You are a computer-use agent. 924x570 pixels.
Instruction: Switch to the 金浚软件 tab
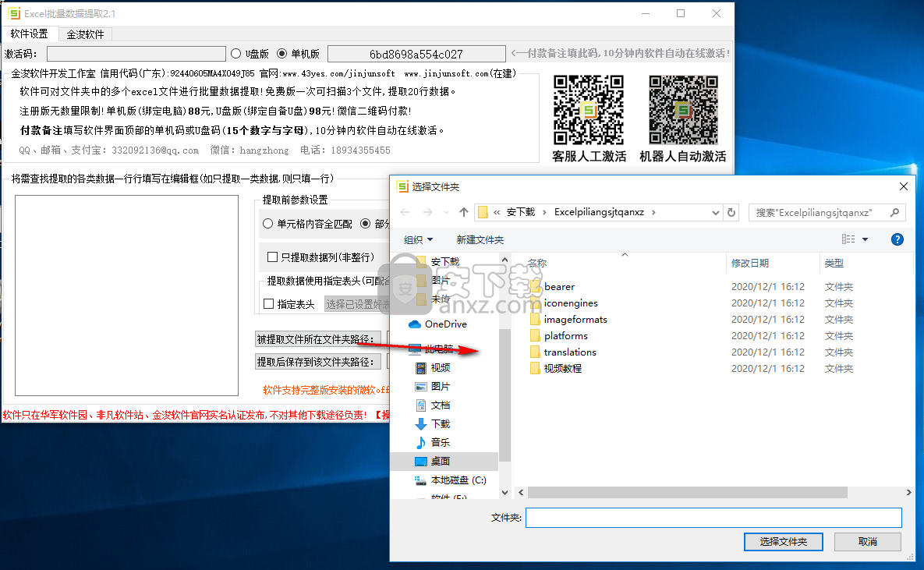coord(85,34)
